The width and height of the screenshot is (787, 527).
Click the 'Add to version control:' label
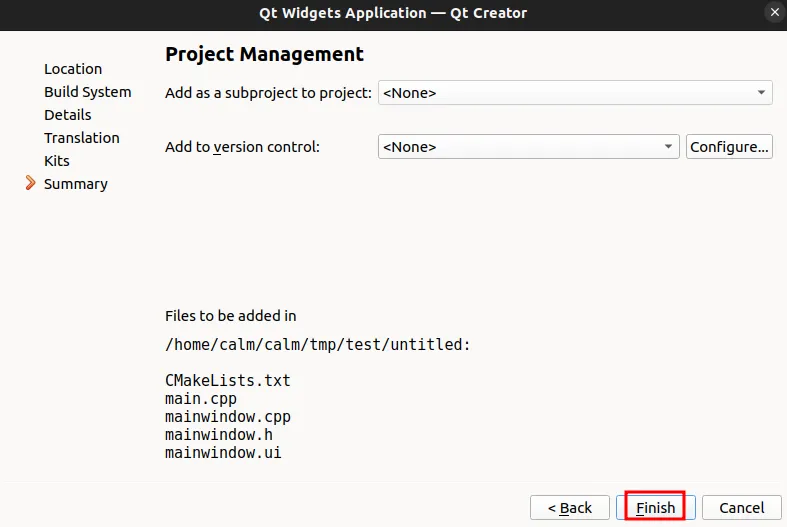(x=242, y=147)
